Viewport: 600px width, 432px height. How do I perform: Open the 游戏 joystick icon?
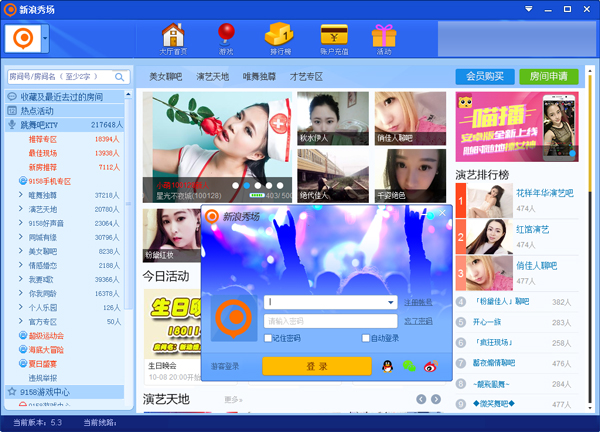coord(226,39)
